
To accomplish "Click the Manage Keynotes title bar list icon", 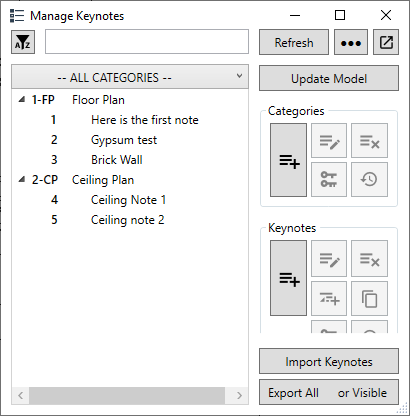I will click(17, 16).
